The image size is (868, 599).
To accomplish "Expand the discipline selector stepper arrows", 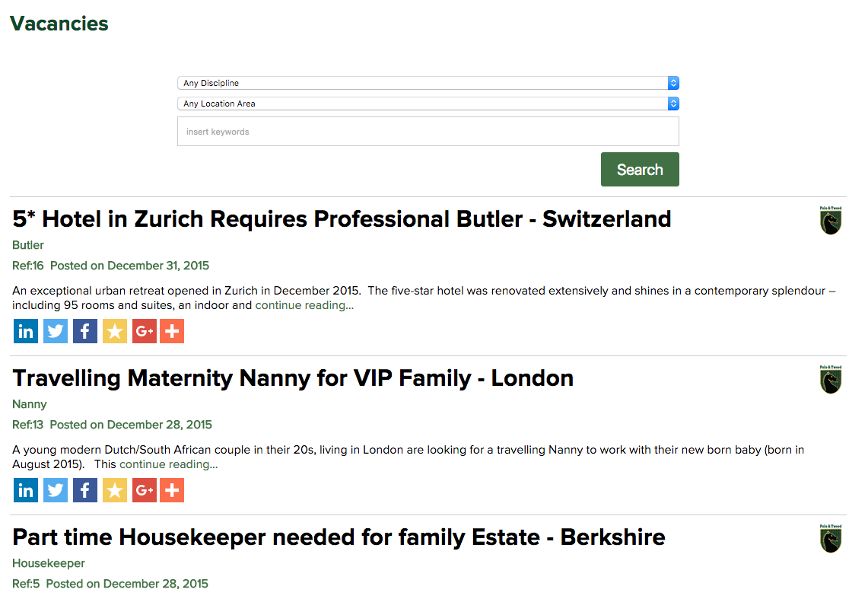I will coord(672,83).
